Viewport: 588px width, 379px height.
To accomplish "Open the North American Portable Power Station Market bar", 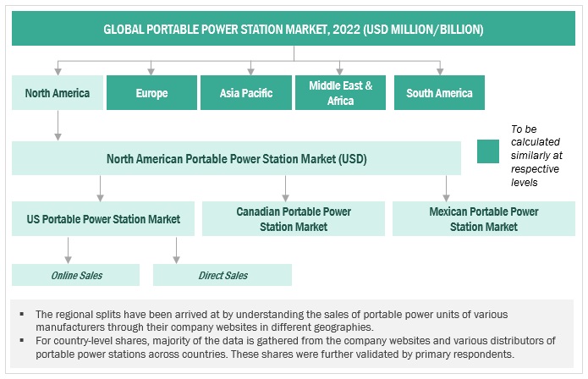I will (x=236, y=158).
